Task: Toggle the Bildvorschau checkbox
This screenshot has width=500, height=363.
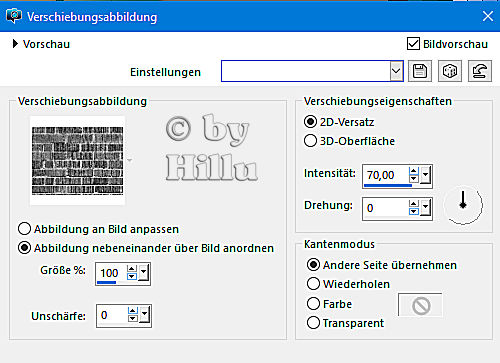Action: (x=413, y=44)
